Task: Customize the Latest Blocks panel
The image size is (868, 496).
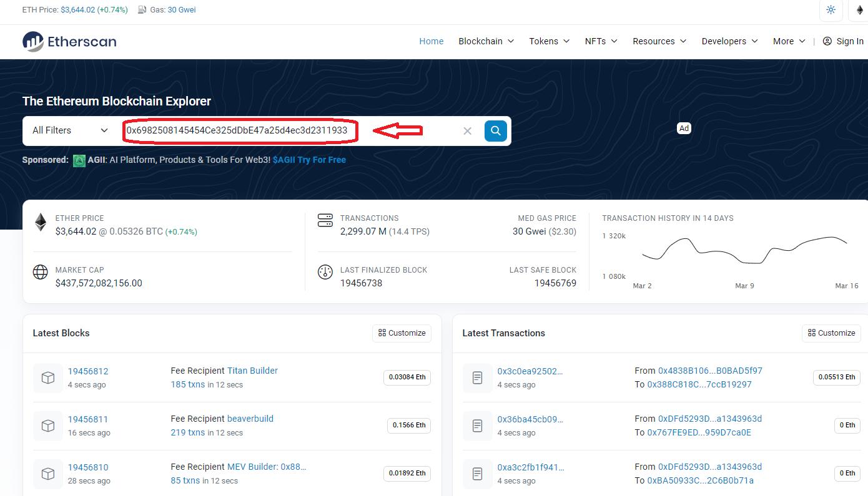Action: click(402, 333)
